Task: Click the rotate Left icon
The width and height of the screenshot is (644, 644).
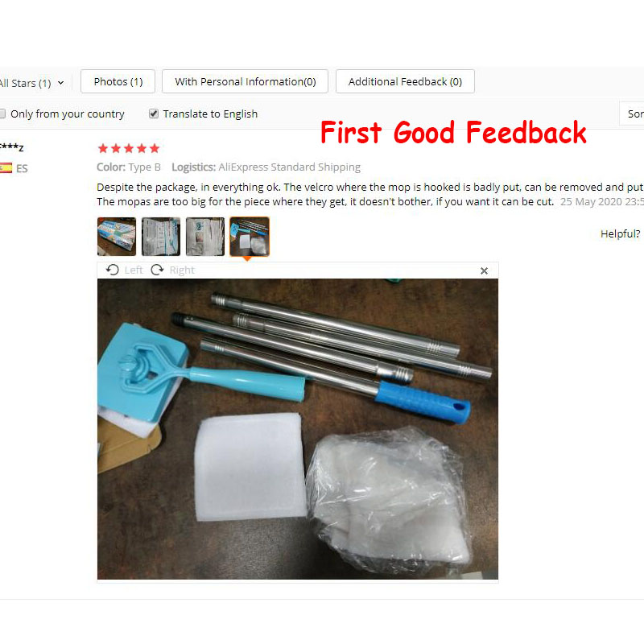Action: 112,270
